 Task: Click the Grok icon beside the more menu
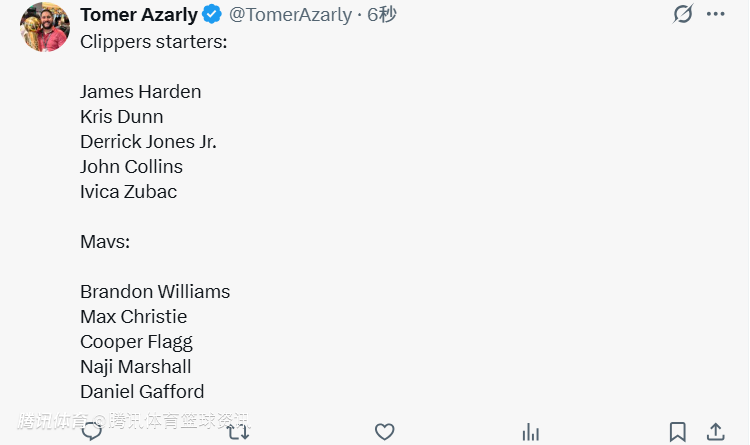pos(683,15)
